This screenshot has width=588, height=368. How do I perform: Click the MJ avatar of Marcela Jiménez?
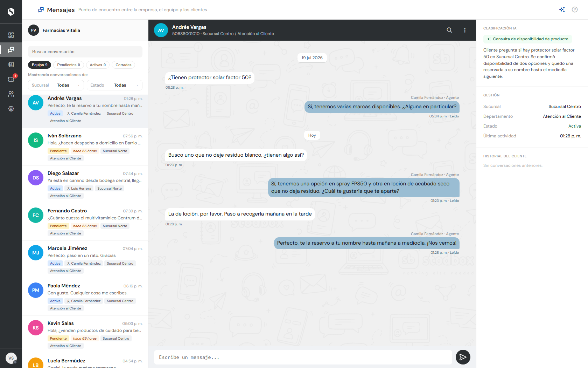[x=36, y=253]
